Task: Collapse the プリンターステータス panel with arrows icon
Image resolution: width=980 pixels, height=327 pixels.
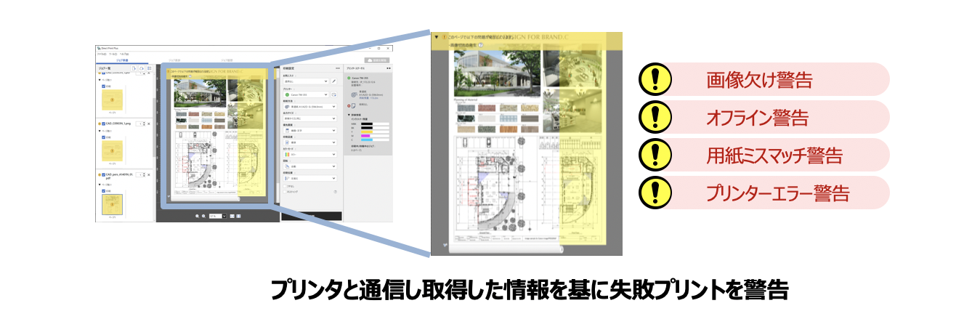Action: point(389,68)
